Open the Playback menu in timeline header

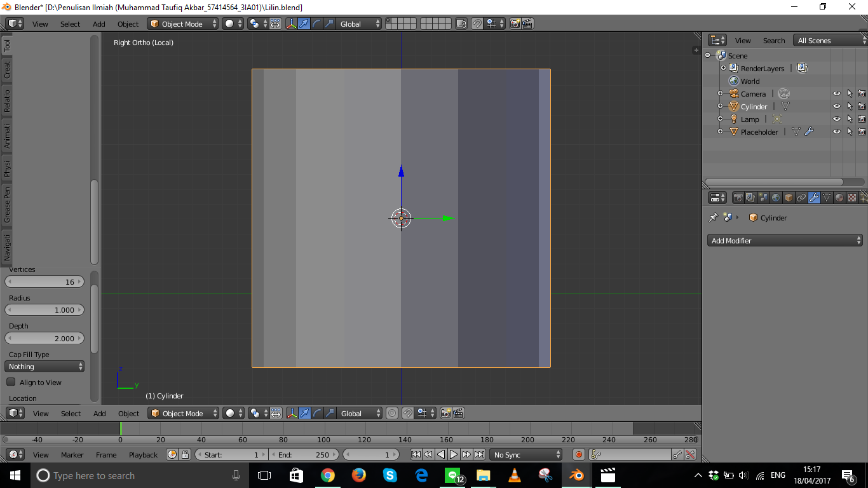coord(143,455)
